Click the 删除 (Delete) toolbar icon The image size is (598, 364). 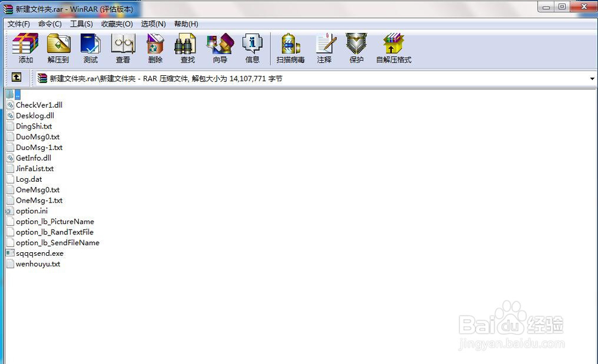[x=155, y=48]
